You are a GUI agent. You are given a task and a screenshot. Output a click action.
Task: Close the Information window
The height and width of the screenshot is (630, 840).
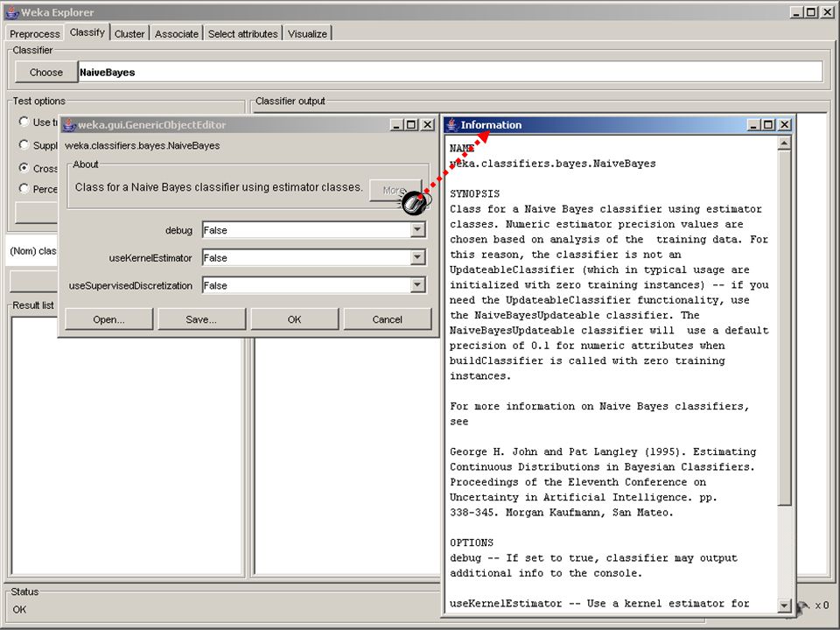pos(784,125)
